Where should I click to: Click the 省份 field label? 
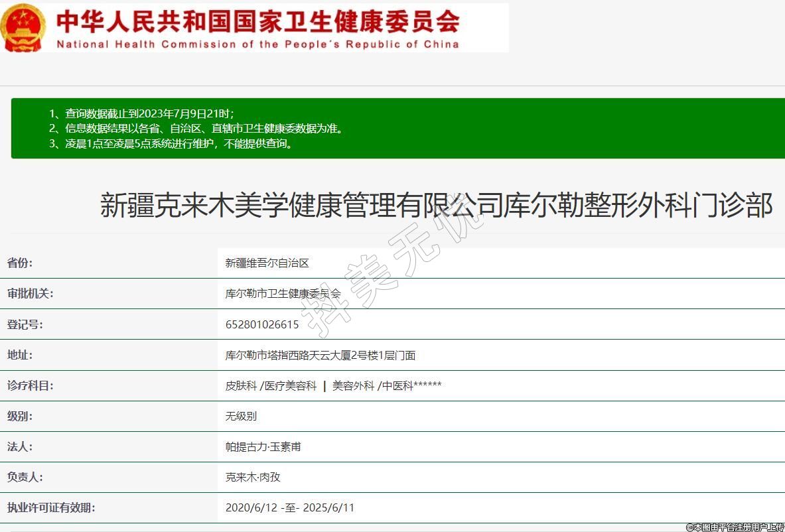coord(20,263)
